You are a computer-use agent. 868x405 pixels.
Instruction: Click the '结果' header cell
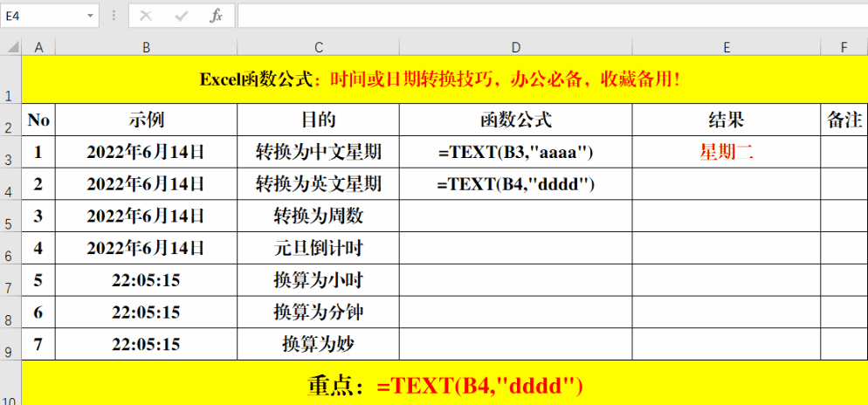[x=727, y=120]
